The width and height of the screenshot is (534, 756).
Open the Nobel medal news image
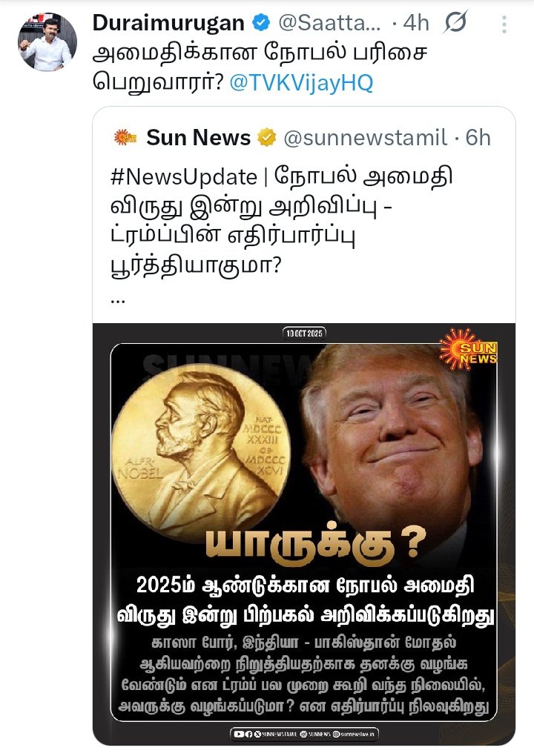(304, 534)
